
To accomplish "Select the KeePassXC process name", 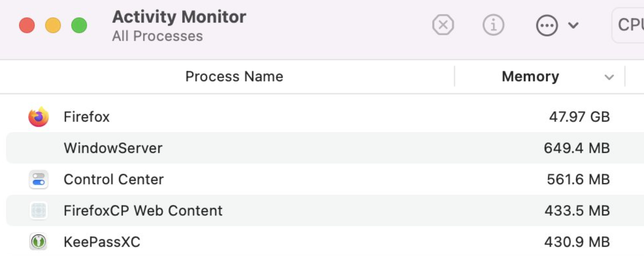I will point(102,242).
